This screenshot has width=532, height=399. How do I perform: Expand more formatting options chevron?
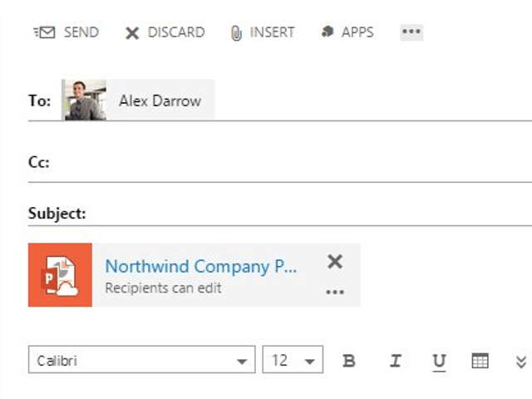521,362
